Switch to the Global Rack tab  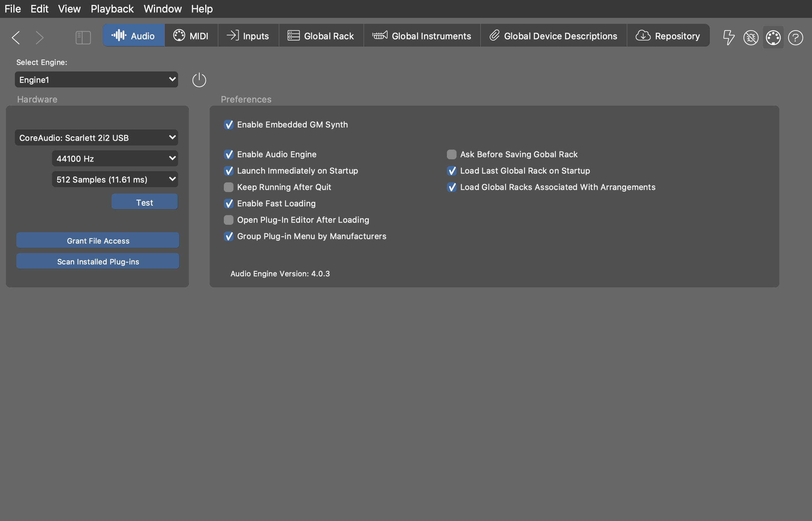pos(321,36)
